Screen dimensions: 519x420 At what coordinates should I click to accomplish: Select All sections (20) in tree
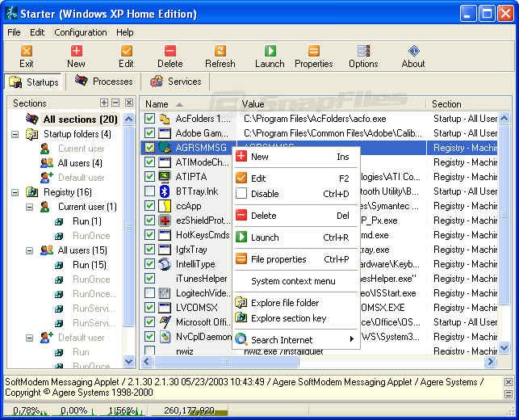point(80,120)
